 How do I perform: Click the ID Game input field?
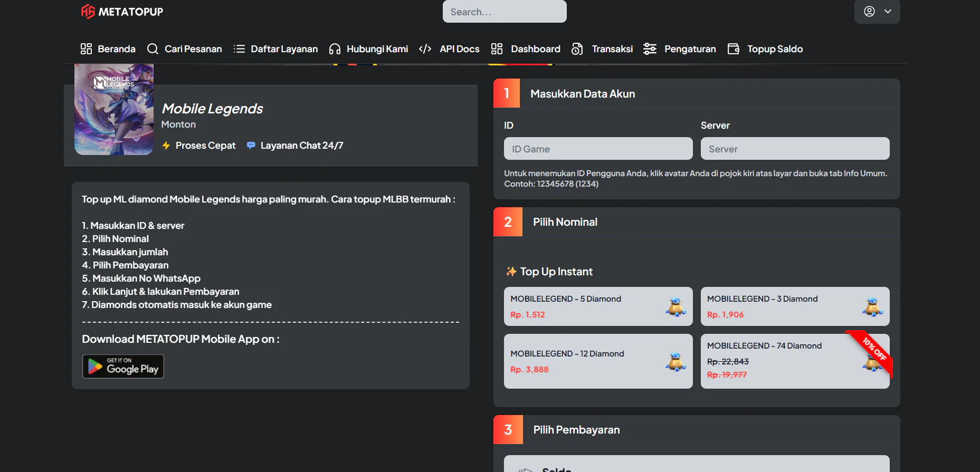click(598, 149)
